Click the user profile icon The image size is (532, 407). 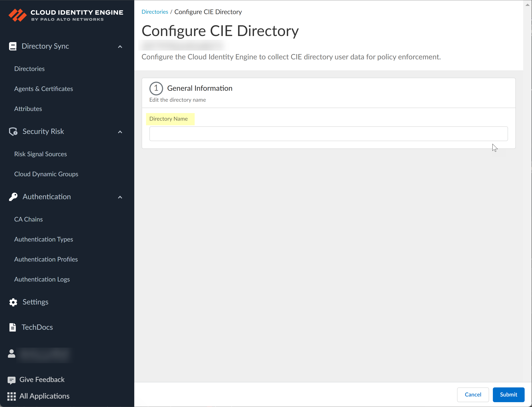[11, 354]
